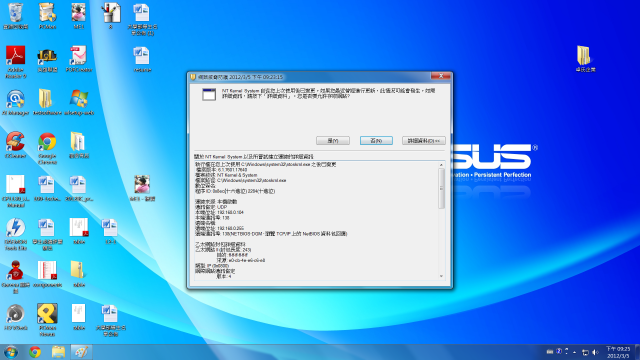
Task: Click the details scrollbar up arrow
Action: click(441, 165)
